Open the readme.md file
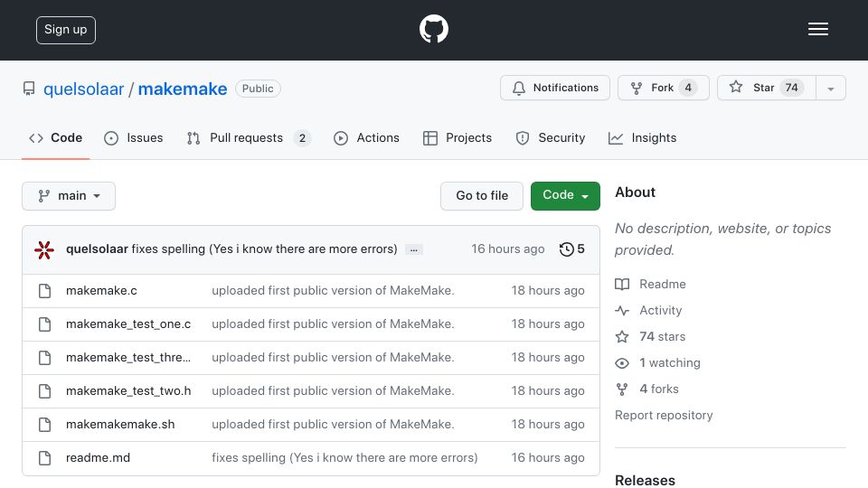The image size is (868, 488). 98,458
